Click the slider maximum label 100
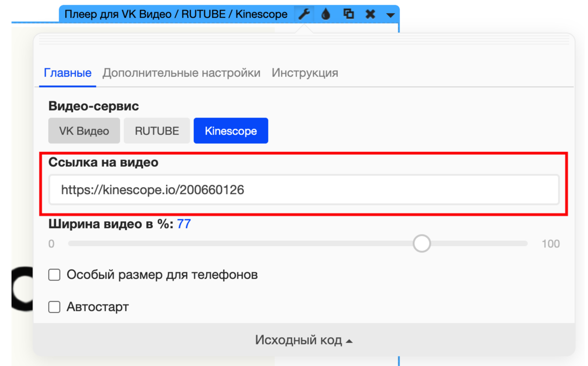Image resolution: width=588 pixels, height=366 pixels. tap(551, 244)
